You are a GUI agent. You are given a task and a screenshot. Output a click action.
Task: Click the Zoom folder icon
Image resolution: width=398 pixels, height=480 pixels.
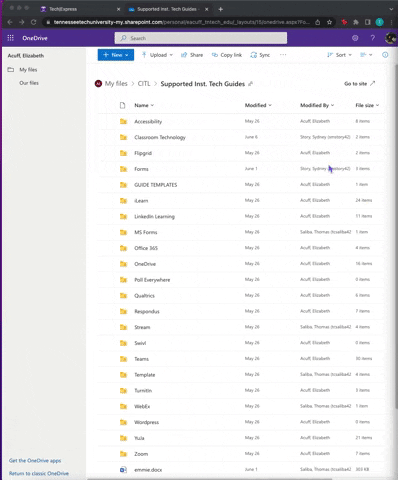coord(123,454)
